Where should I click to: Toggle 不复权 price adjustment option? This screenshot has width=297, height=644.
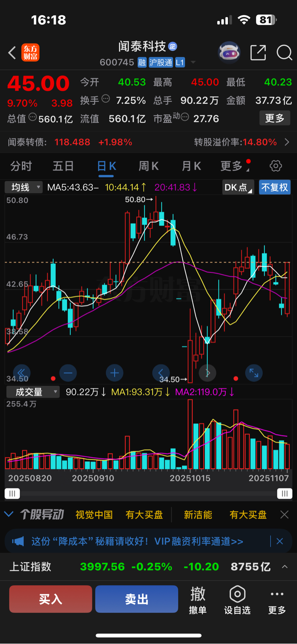point(275,187)
